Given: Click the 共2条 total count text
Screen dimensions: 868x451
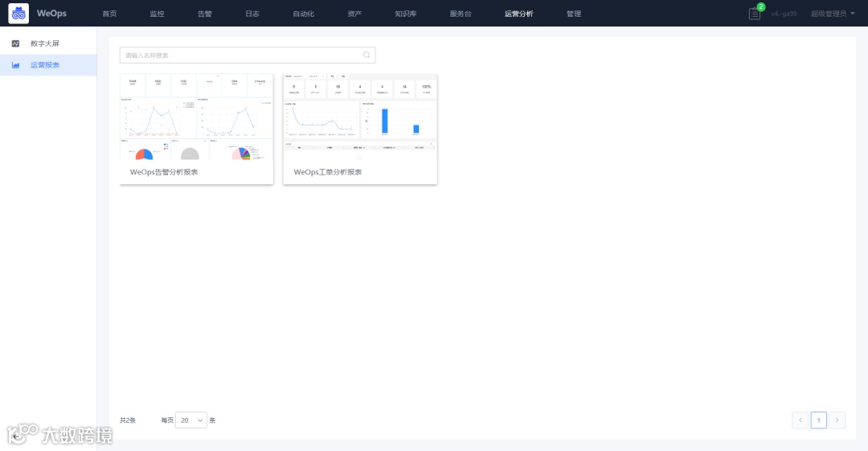Looking at the screenshot, I should pyautogui.click(x=128, y=420).
